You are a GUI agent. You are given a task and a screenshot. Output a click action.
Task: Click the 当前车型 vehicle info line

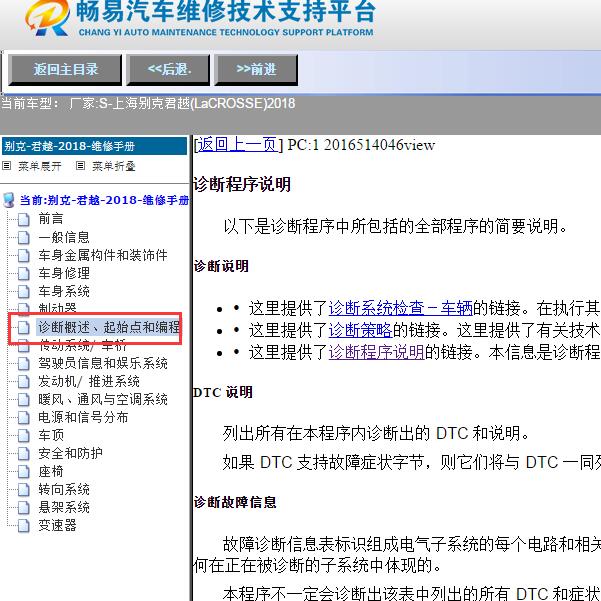point(148,103)
